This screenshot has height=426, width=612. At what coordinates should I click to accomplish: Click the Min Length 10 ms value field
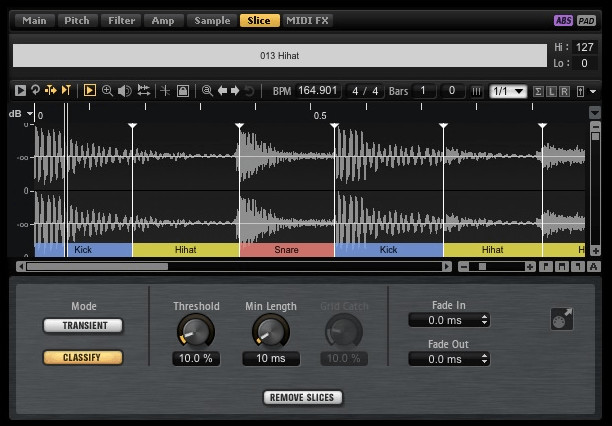(271, 358)
